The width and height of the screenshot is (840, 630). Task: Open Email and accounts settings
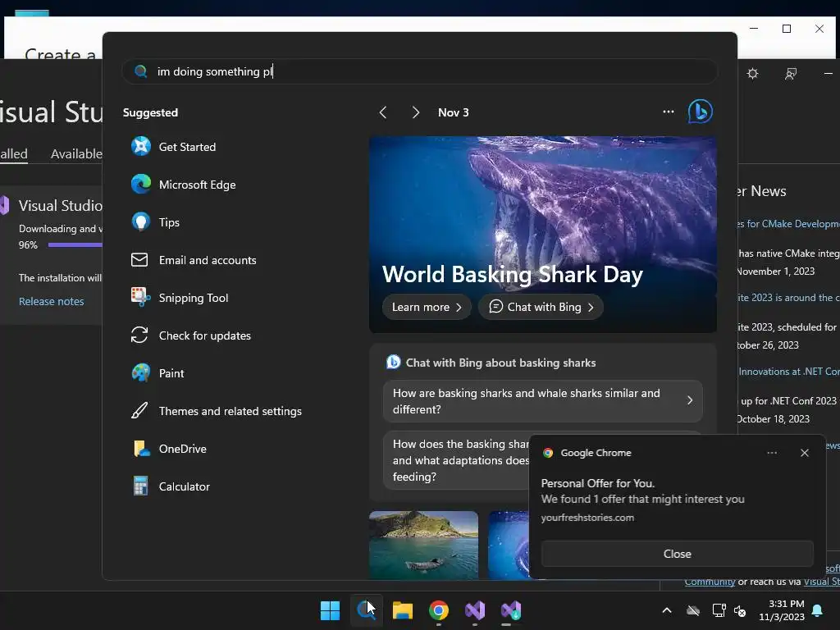(194, 260)
